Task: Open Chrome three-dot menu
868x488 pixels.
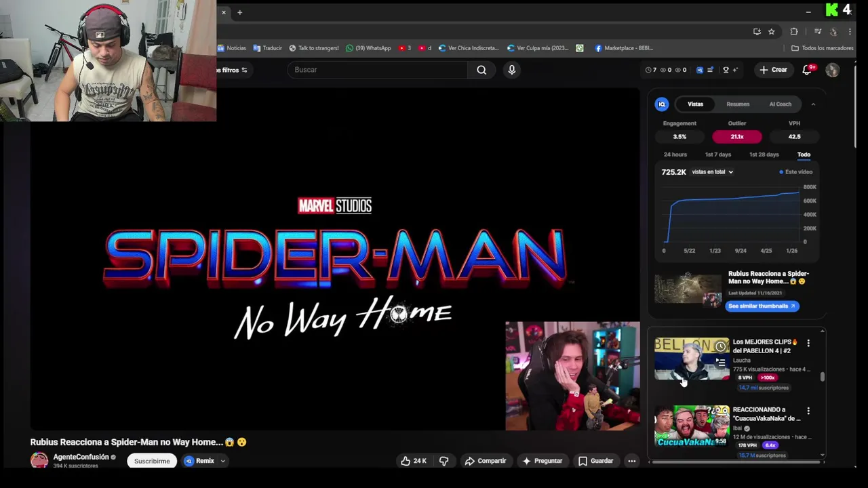Action: click(x=850, y=31)
